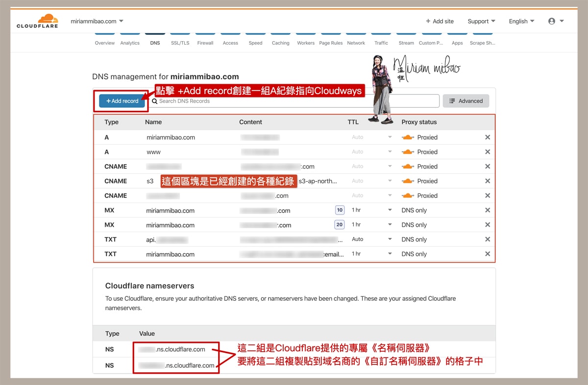Click the Content column header
Screen dimensions: 588x385
point(250,122)
